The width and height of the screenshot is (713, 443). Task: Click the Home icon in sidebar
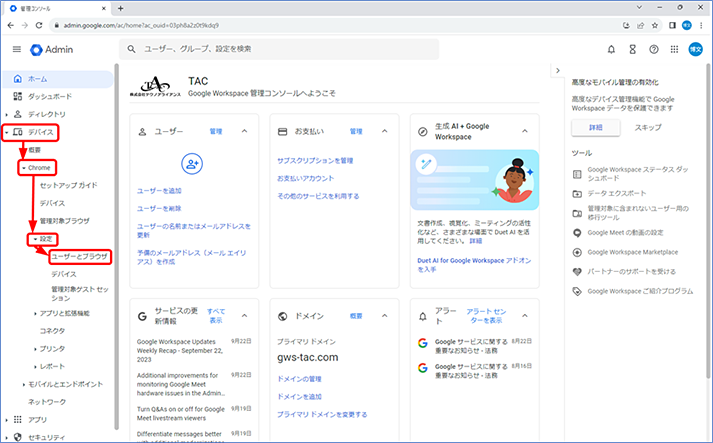(x=18, y=79)
